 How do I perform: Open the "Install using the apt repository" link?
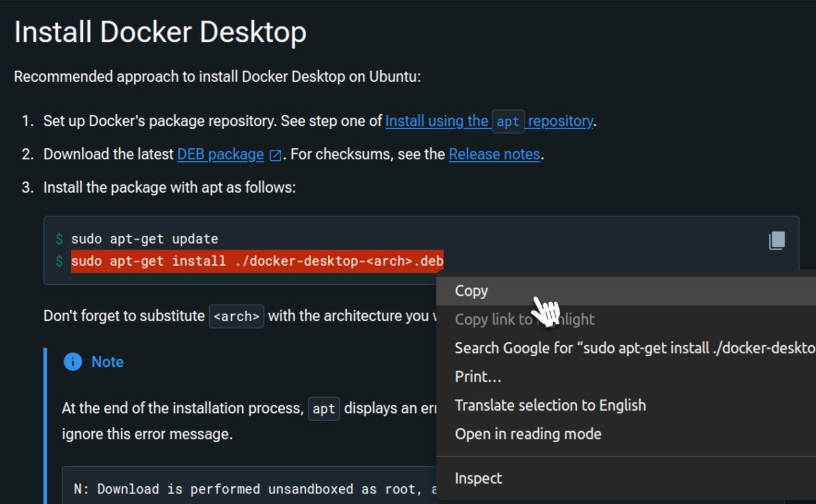click(489, 121)
